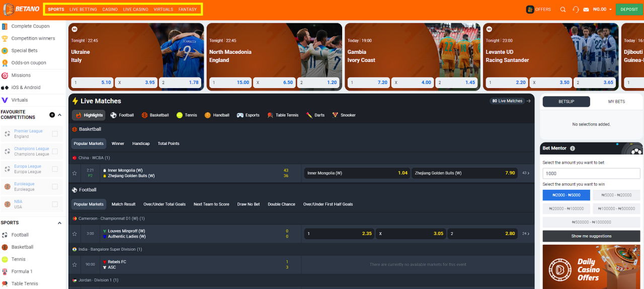Click the Offers gift icon

pos(530,10)
